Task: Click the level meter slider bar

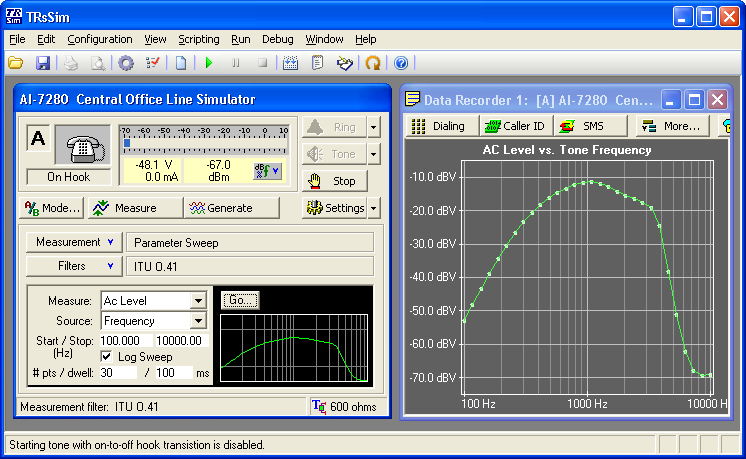Action: pos(204,144)
